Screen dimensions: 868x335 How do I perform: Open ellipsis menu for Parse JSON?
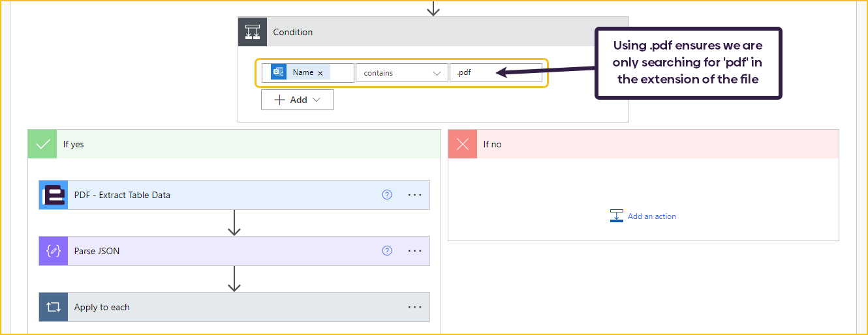tap(414, 251)
